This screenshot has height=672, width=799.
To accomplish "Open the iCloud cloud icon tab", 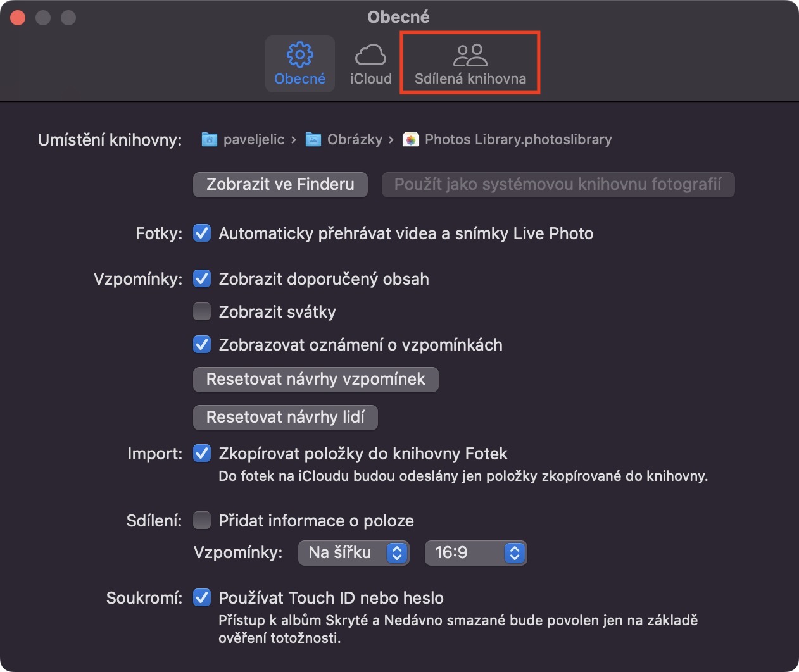I will click(x=370, y=55).
